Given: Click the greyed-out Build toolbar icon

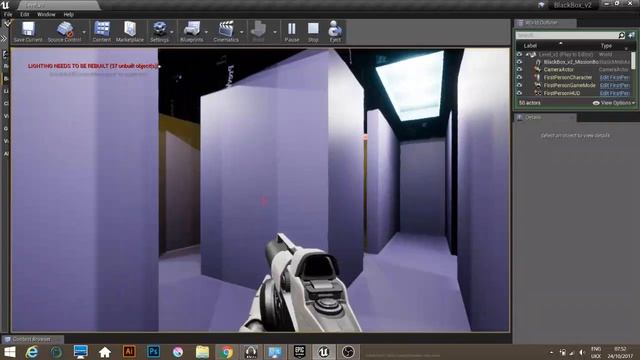Looking at the screenshot, I should click(258, 29).
